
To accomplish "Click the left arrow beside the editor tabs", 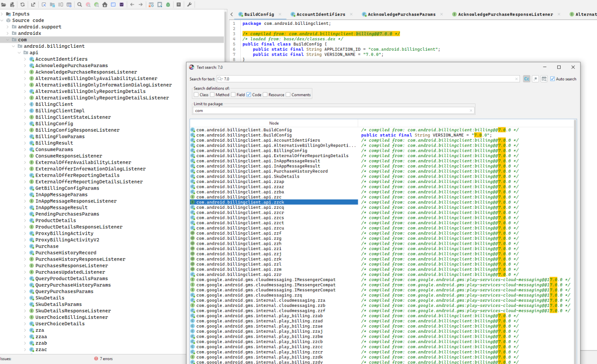I will pyautogui.click(x=231, y=14).
